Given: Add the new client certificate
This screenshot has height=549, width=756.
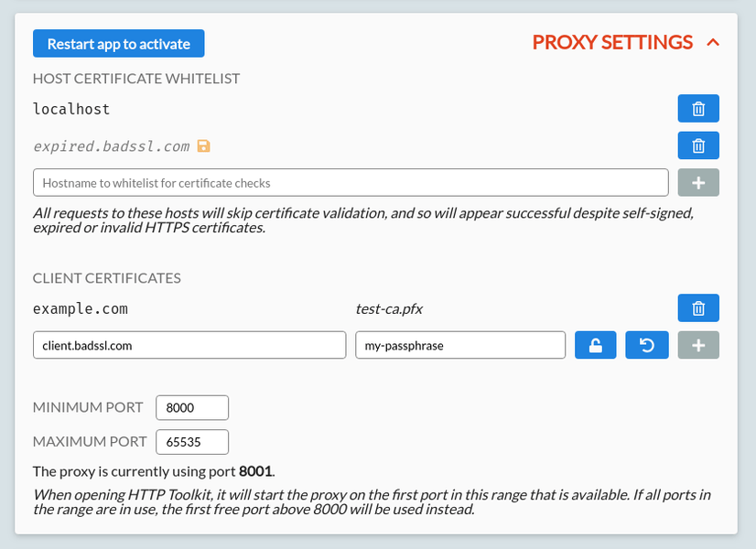Looking at the screenshot, I should (x=698, y=345).
